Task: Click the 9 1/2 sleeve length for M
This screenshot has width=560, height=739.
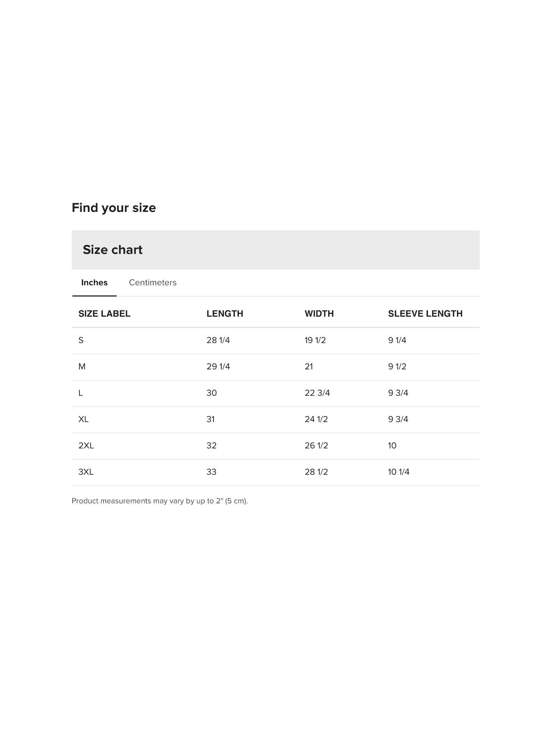Action: (x=397, y=367)
